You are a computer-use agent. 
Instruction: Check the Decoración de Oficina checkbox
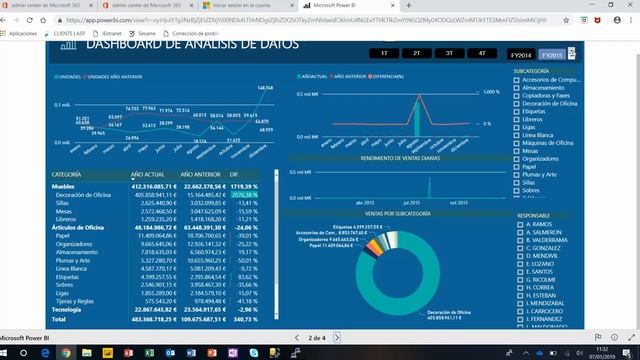click(517, 104)
